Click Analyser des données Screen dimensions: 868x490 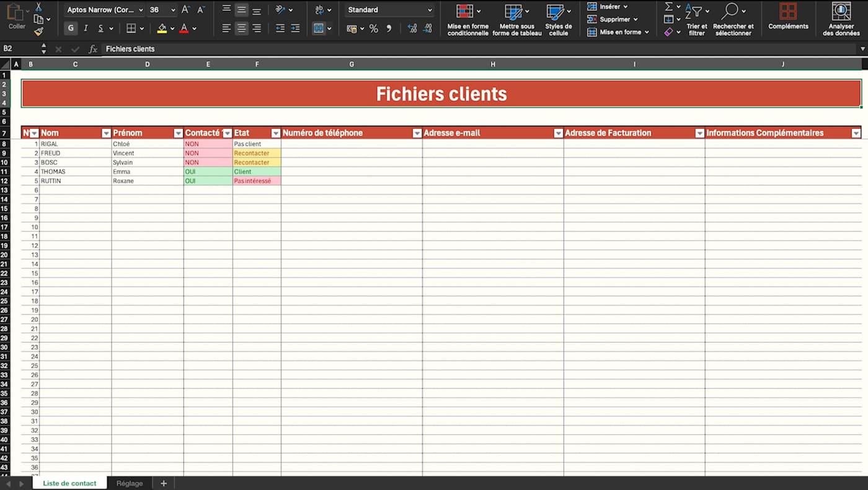(x=841, y=20)
